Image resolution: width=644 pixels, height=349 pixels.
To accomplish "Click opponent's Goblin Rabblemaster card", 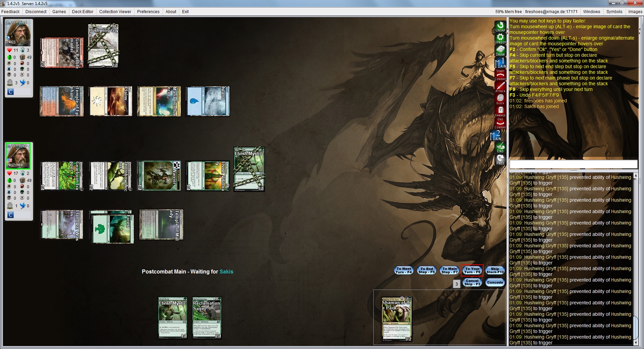I will [61, 53].
